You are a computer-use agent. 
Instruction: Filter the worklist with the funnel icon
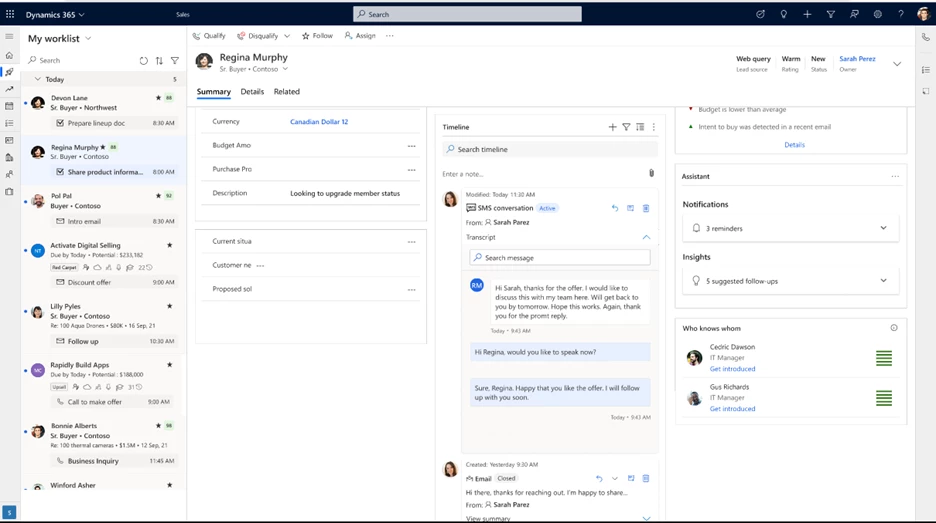click(175, 60)
